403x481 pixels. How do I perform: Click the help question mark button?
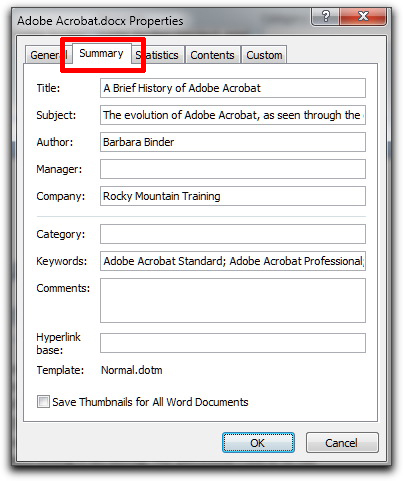pos(325,16)
